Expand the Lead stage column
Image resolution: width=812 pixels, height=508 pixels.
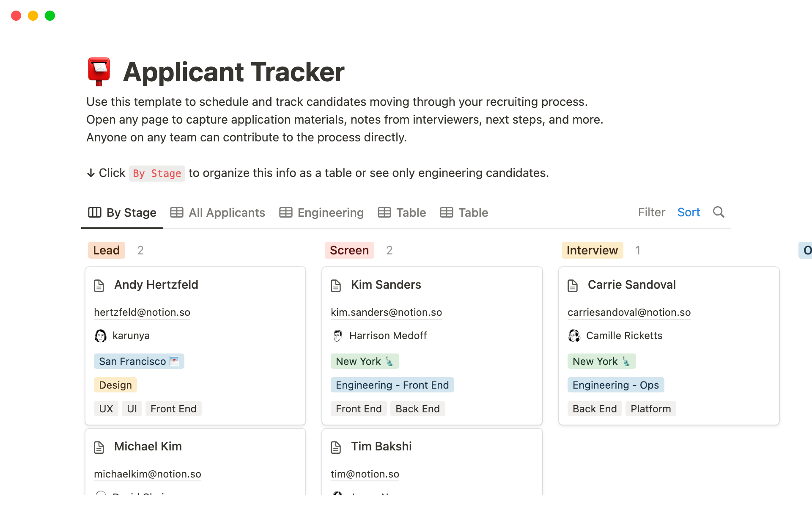pos(107,250)
